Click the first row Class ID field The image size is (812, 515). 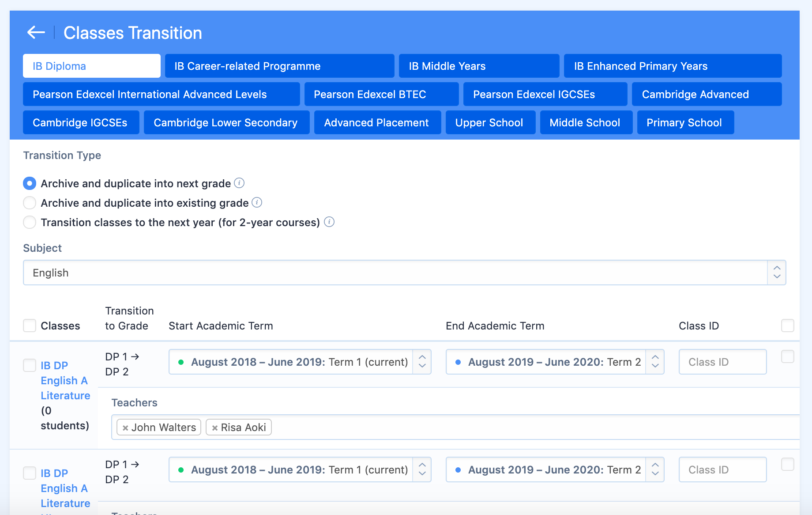(x=722, y=362)
